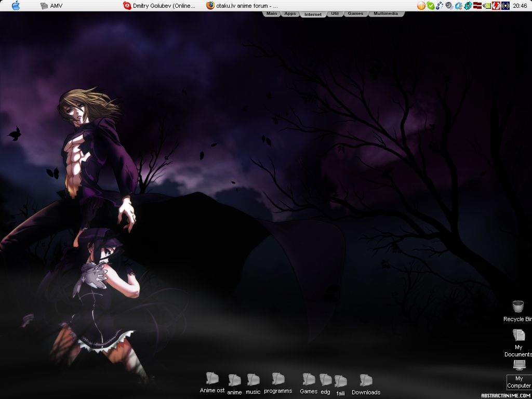The image size is (532, 399).
Task: Click the dark blue wireless signal tray icon
Action: (x=506, y=6)
